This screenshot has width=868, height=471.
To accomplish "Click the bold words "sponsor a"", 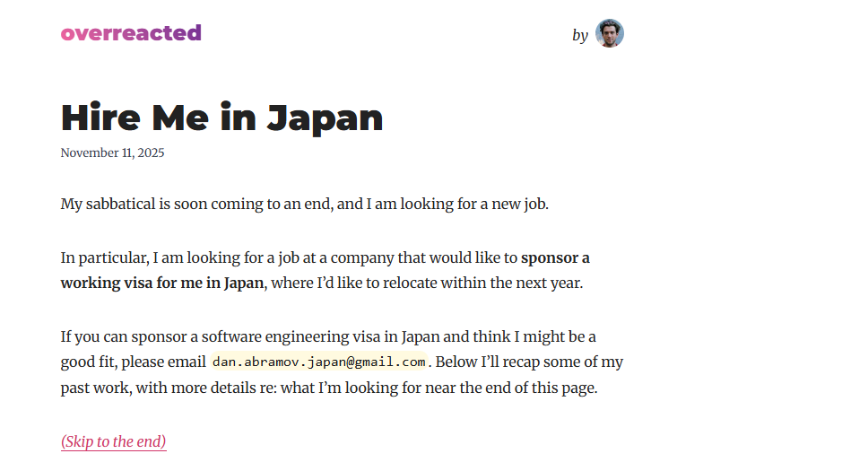I will pyautogui.click(x=555, y=257).
